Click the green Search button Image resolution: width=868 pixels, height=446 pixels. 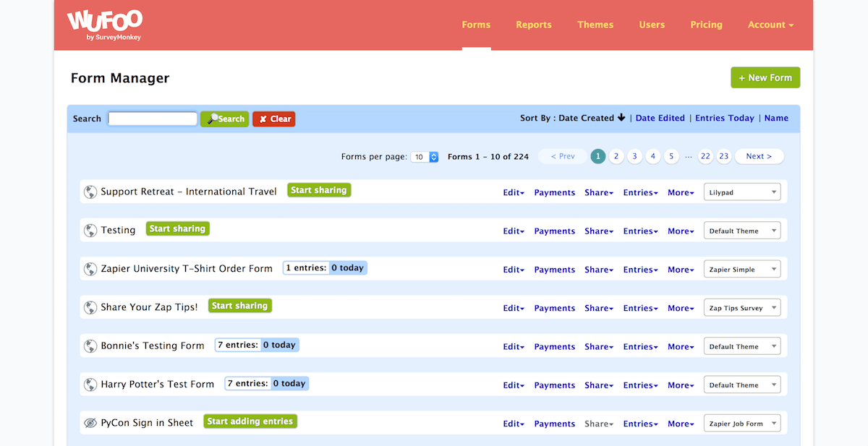point(225,119)
